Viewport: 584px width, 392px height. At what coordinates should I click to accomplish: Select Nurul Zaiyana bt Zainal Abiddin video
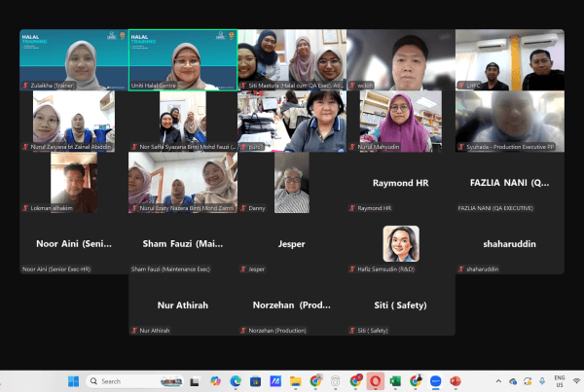click(74, 121)
